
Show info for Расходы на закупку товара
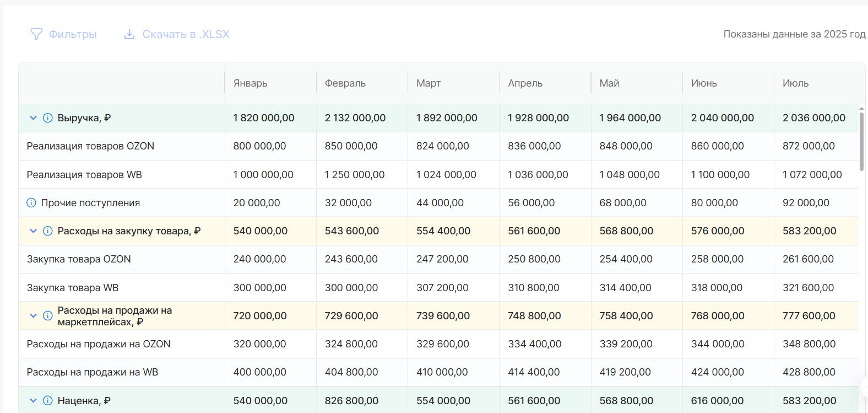[x=48, y=231]
